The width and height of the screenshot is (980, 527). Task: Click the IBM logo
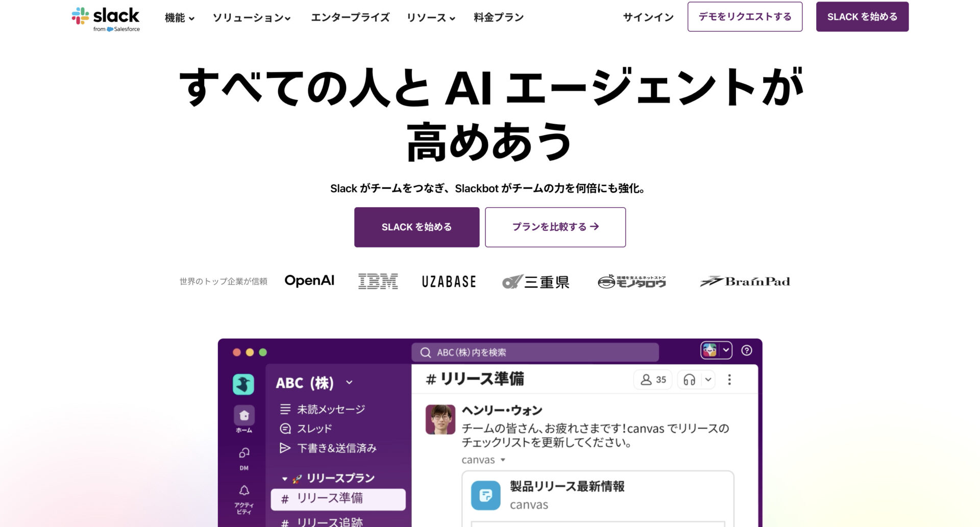tap(378, 281)
